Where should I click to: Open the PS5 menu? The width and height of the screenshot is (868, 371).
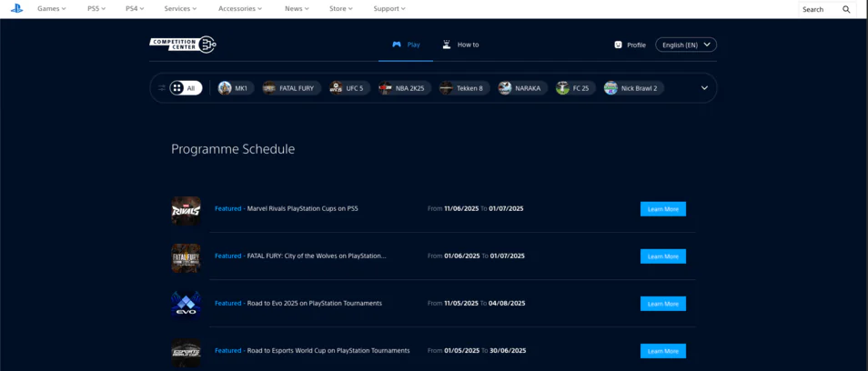tap(96, 9)
